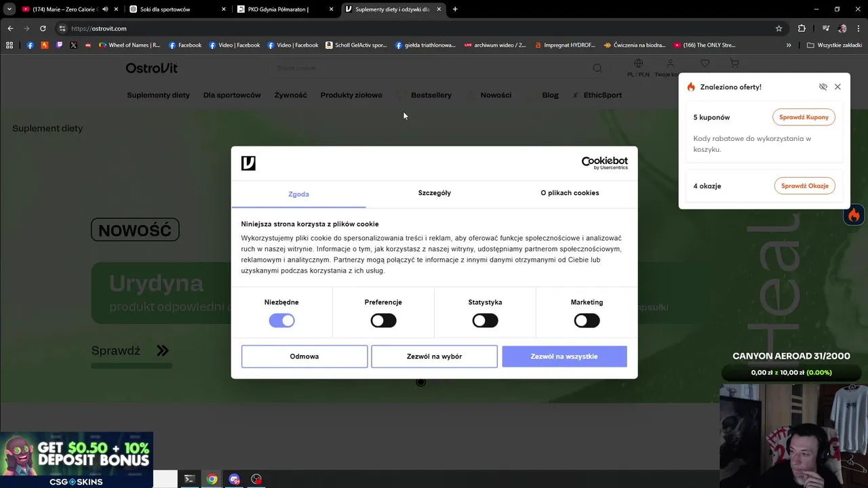Open the Impregnat HYDROF bookmark

(565, 45)
